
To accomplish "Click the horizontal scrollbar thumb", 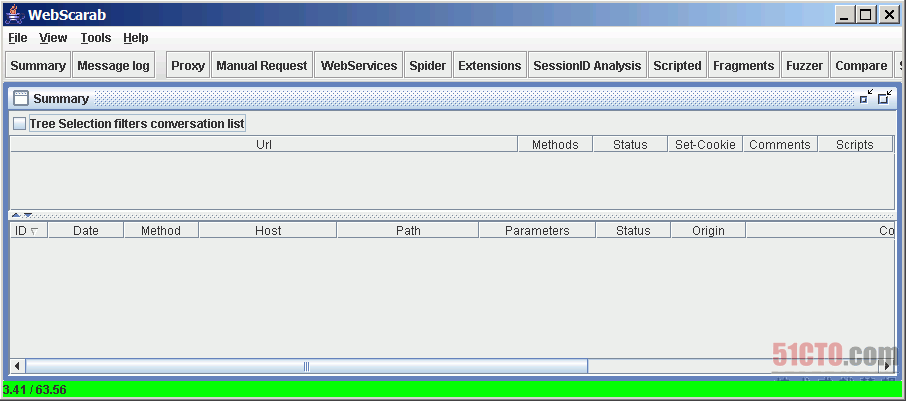I will point(306,366).
